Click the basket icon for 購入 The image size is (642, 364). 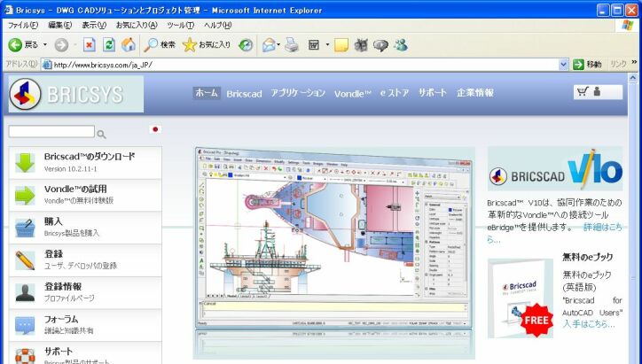pyautogui.click(x=25, y=228)
